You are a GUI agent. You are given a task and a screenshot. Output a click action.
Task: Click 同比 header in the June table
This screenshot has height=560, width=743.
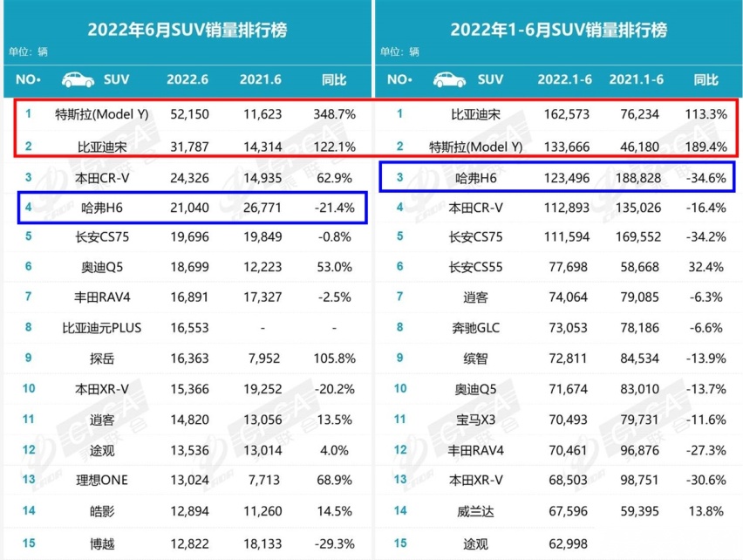coord(334,79)
